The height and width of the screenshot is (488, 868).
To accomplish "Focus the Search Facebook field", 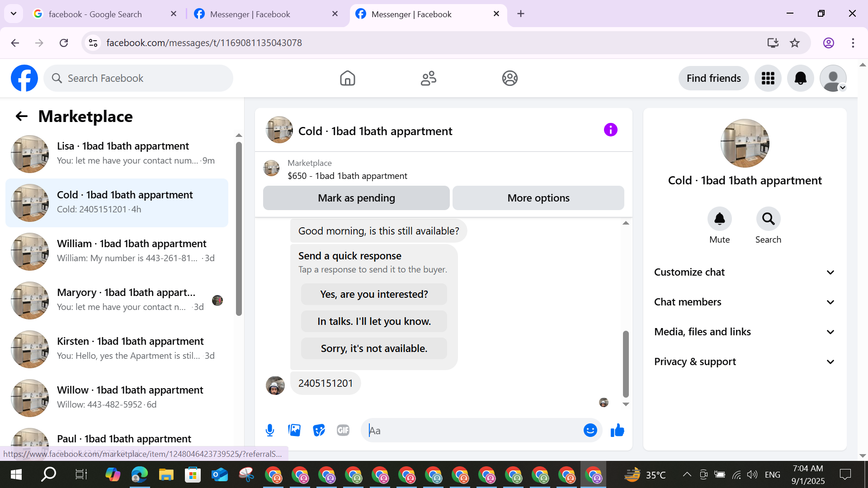I will pyautogui.click(x=138, y=78).
